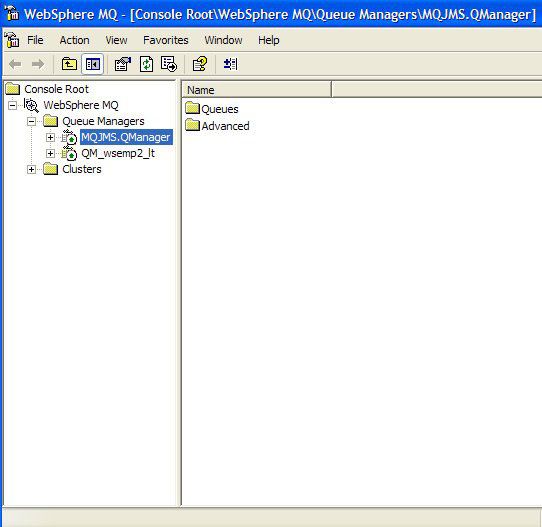Image resolution: width=542 pixels, height=527 pixels.
Task: Select the WebSphere MQ tree item
Action: click(81, 105)
